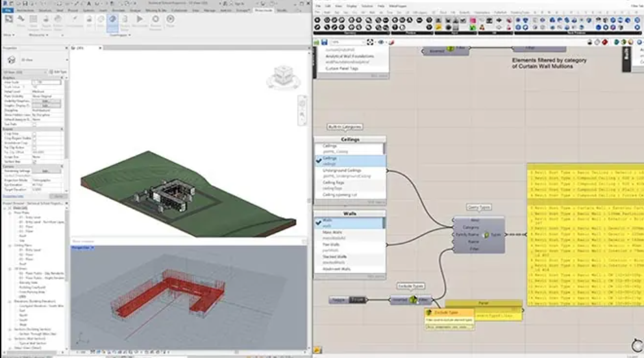This screenshot has height=358, width=644.
Task: Collapse the Graphics section in Properties panel
Action: (x=62, y=77)
